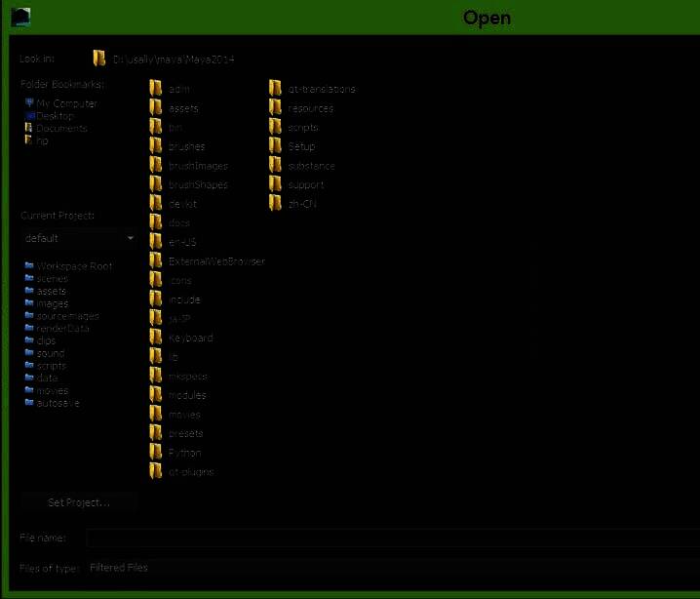Select the autosave project folder
This screenshot has height=599, width=700.
[58, 403]
